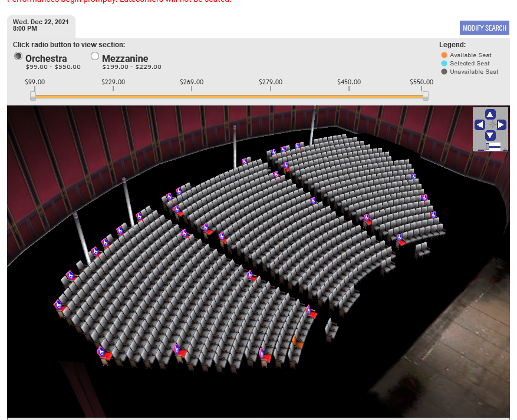
Task: Select the Mezzanine section radio button
Action: [95, 57]
